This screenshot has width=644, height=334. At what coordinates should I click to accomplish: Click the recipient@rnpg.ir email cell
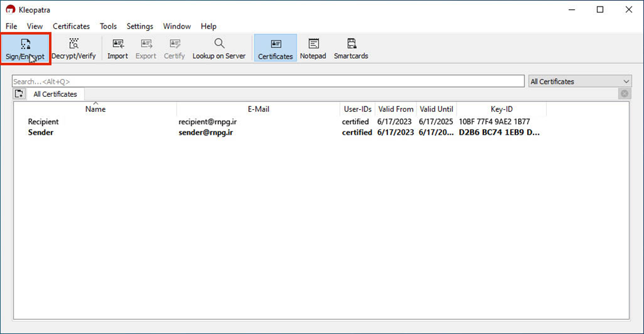coord(208,122)
